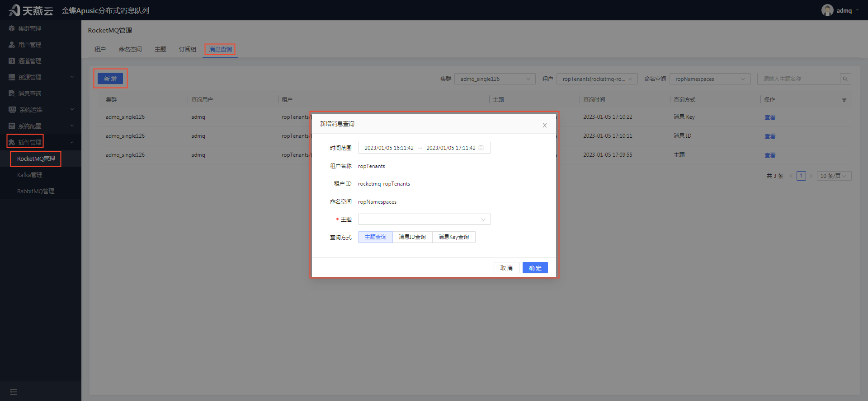
Task: Expand the 资源管理 sidebar menu
Action: [41, 77]
